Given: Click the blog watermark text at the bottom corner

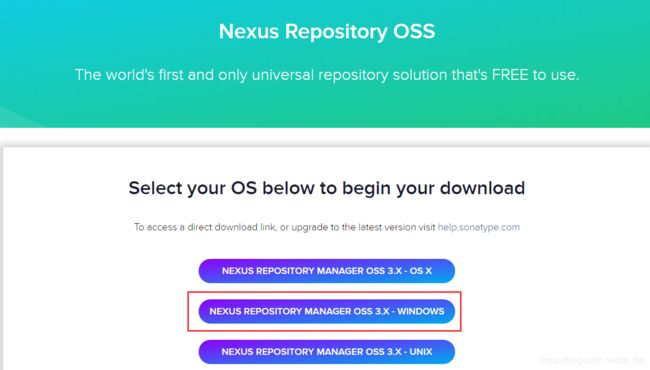Looking at the screenshot, I should coord(593,360).
